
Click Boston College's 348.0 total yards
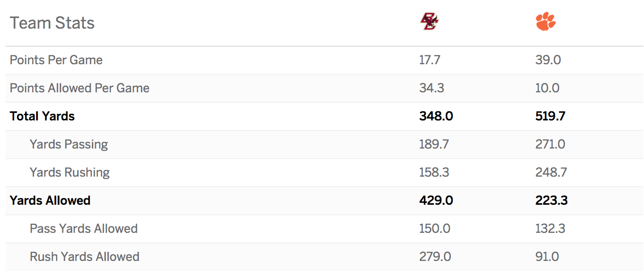pos(436,116)
